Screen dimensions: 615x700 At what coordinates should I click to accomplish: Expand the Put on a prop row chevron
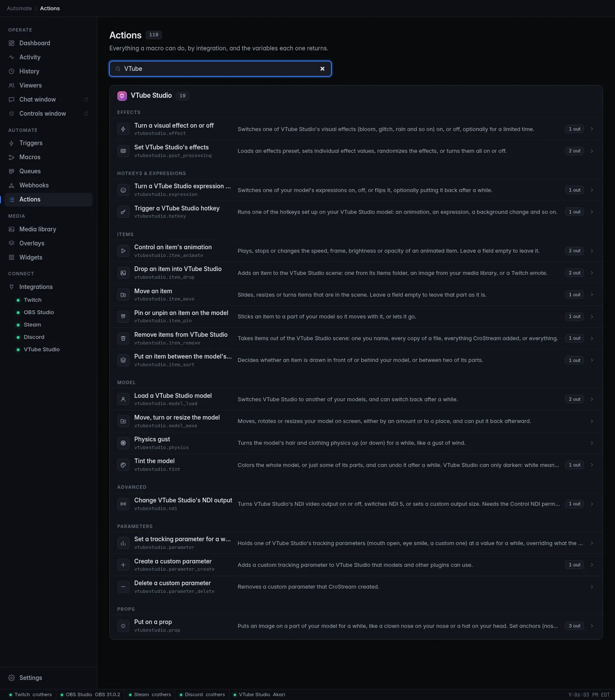pos(592,626)
